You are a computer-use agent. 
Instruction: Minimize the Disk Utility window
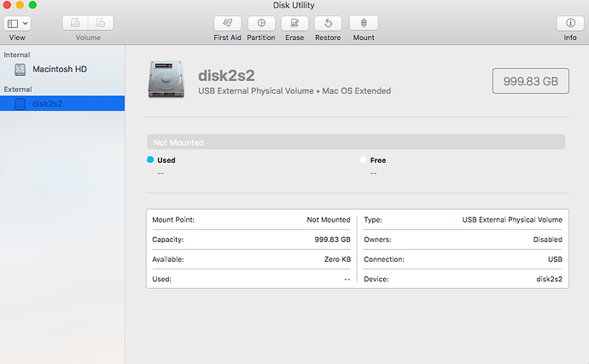(x=20, y=5)
